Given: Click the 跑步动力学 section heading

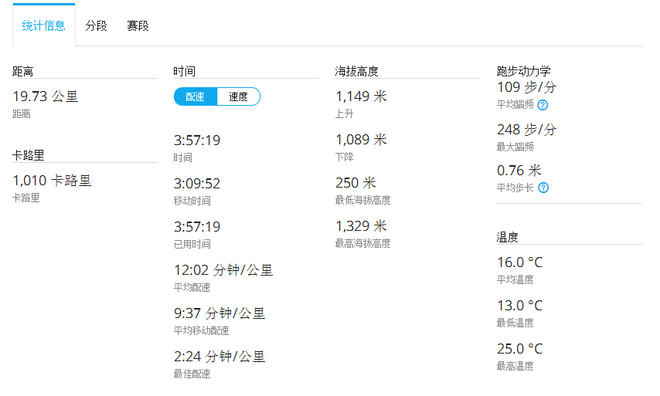Looking at the screenshot, I should 524,71.
